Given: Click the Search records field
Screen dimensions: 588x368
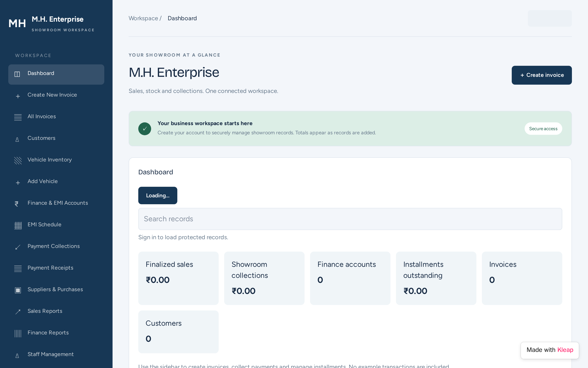Looking at the screenshot, I should (x=350, y=219).
